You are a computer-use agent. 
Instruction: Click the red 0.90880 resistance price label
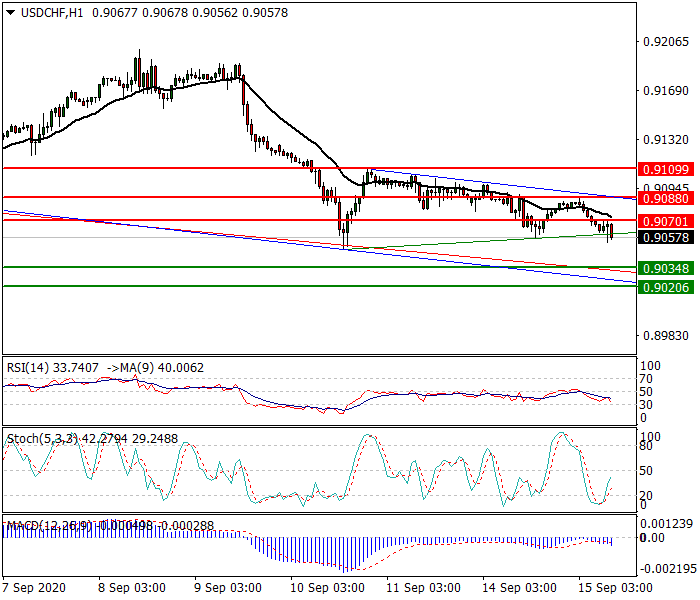tap(666, 198)
